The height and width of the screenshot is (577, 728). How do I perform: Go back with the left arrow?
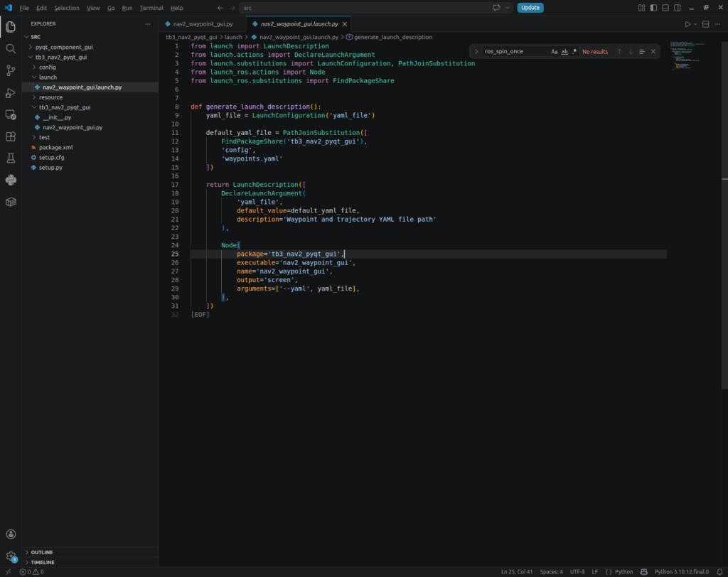(220, 8)
